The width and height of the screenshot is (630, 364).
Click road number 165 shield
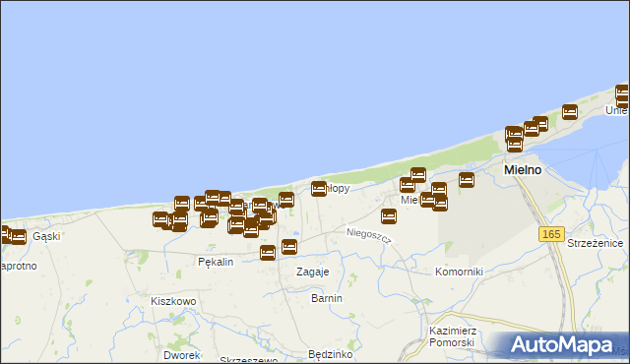pos(551,234)
